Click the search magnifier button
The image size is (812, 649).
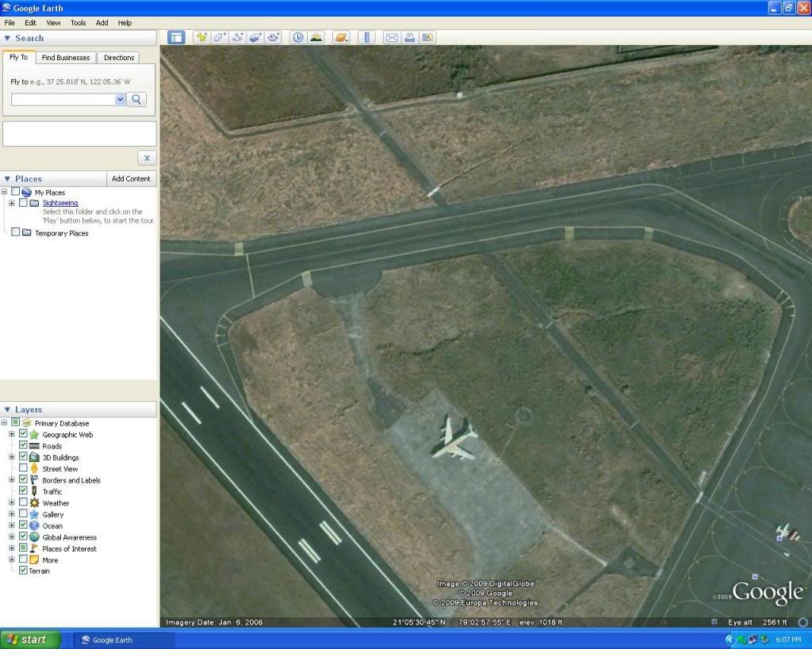(136, 99)
